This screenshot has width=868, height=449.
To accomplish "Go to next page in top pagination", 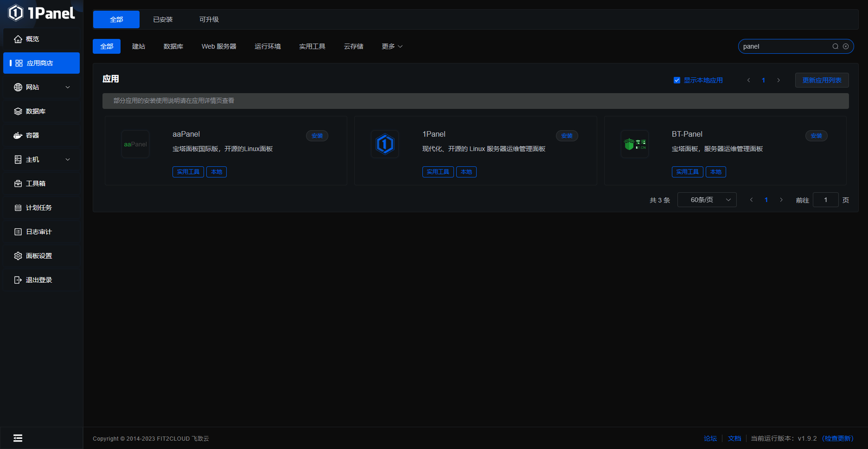I will (x=779, y=80).
